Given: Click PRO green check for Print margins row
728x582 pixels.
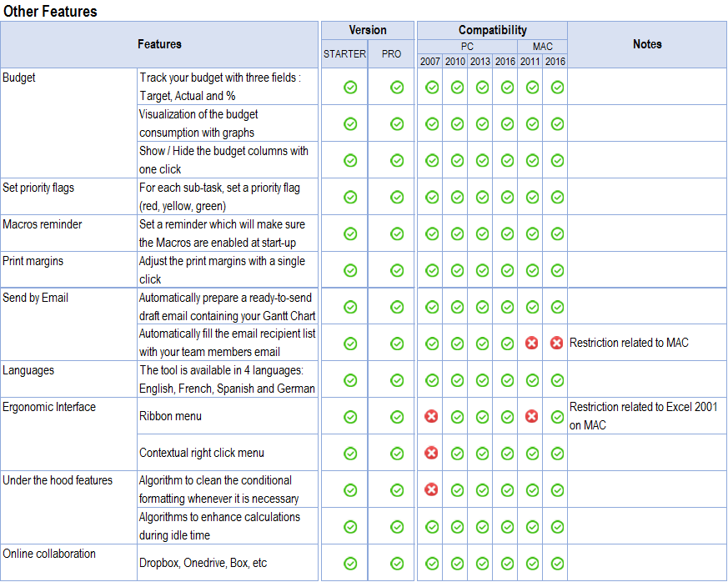Looking at the screenshot, I should pos(397,270).
